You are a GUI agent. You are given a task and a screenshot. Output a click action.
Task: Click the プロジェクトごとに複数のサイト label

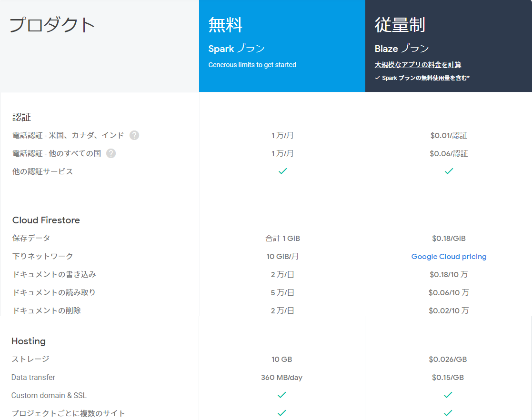pyautogui.click(x=68, y=413)
